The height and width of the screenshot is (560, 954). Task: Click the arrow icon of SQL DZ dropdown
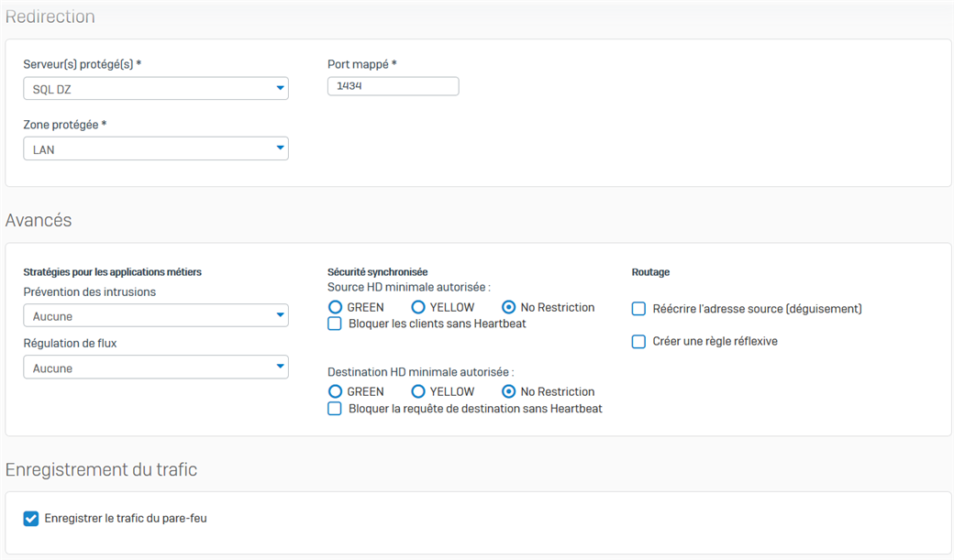[280, 89]
